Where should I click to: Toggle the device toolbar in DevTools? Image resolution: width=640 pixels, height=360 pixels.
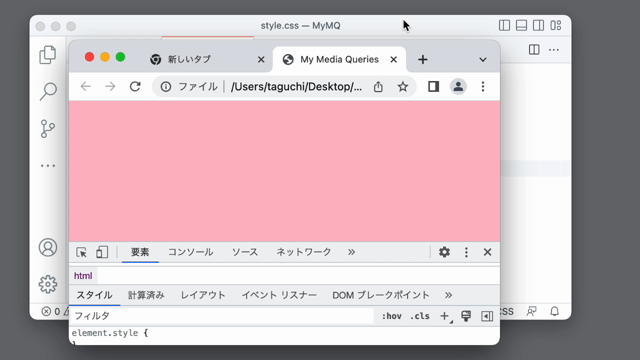102,252
